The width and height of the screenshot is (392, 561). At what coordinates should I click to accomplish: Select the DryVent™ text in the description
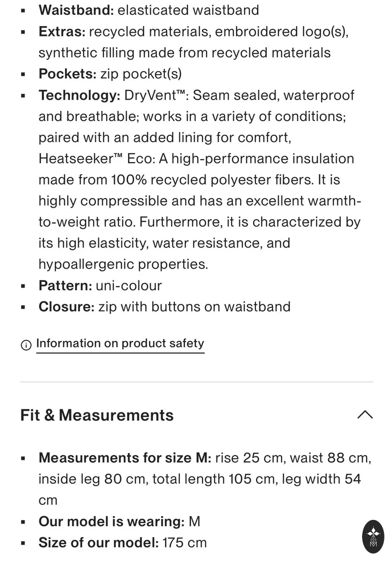(157, 95)
